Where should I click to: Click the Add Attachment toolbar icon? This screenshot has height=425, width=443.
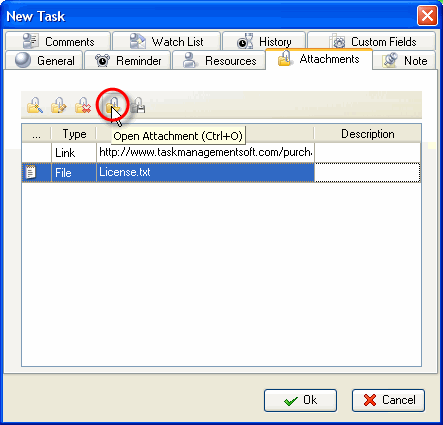click(x=35, y=105)
